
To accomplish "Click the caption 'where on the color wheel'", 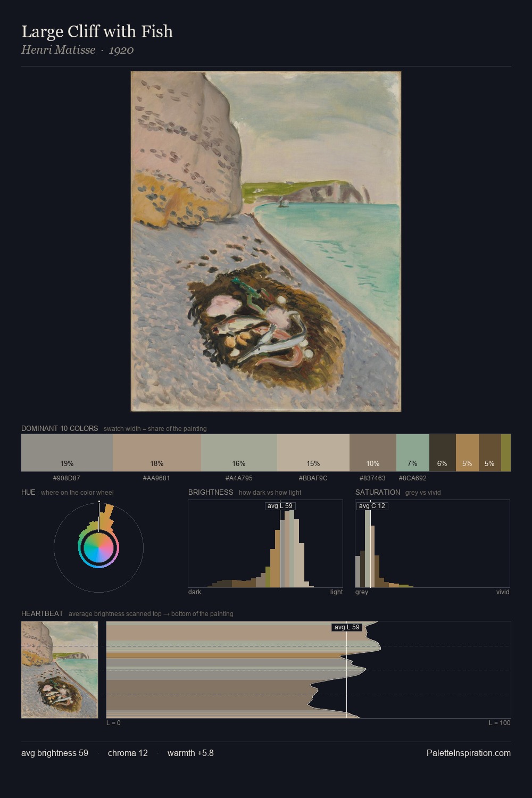I will (x=77, y=493).
